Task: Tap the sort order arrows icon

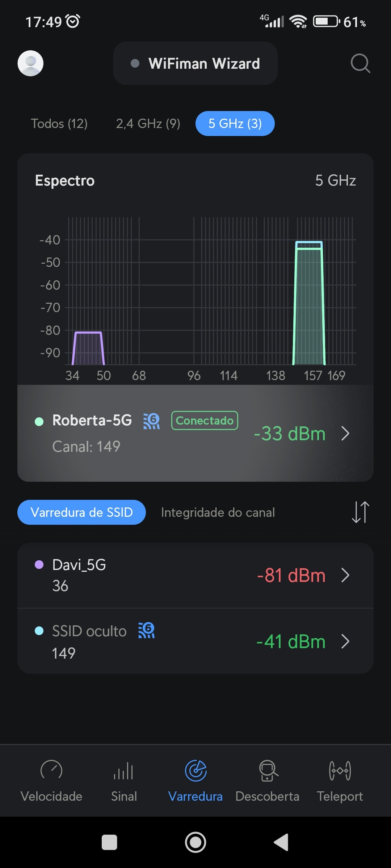Action: pos(360,512)
